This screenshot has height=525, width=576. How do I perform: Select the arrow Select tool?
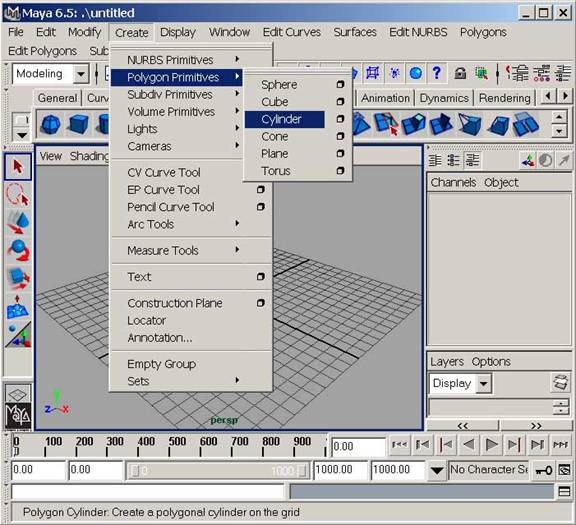tap(18, 167)
